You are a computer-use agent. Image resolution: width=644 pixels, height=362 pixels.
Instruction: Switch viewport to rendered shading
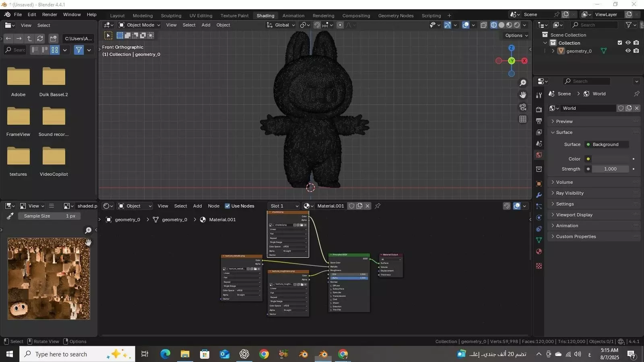(517, 25)
